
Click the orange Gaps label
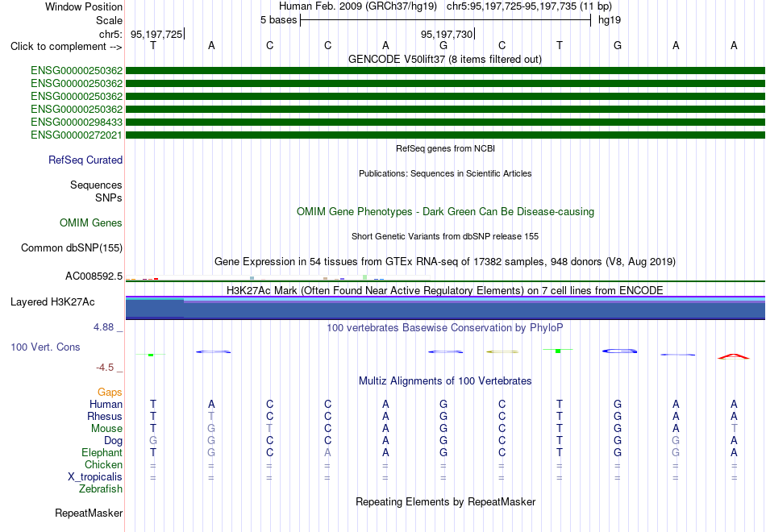coord(110,393)
